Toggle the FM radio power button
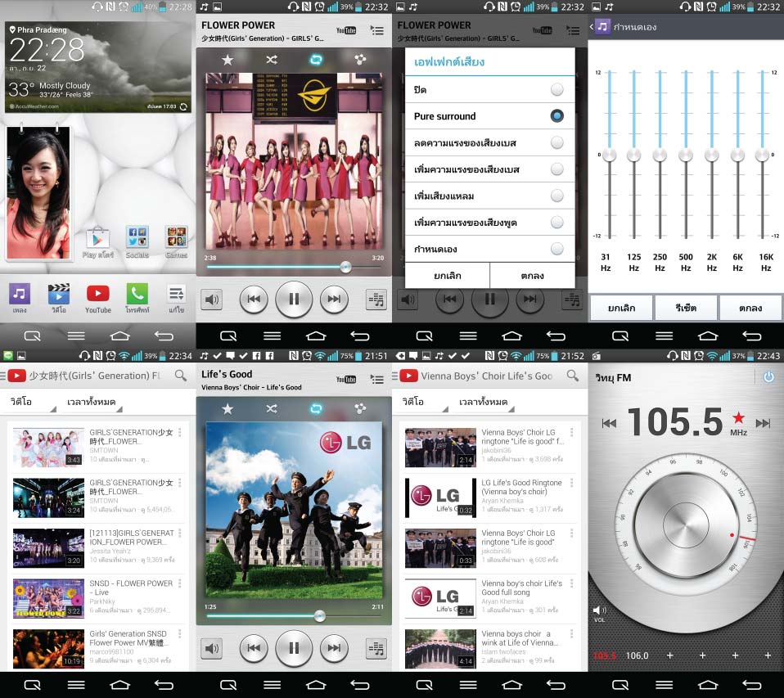This screenshot has height=698, width=784. 768,376
